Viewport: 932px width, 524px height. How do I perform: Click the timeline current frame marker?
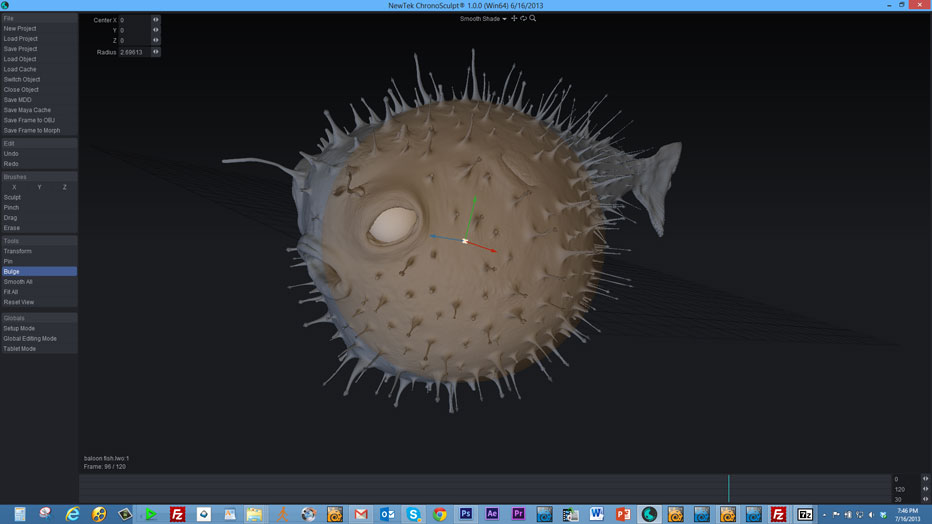[x=728, y=488]
